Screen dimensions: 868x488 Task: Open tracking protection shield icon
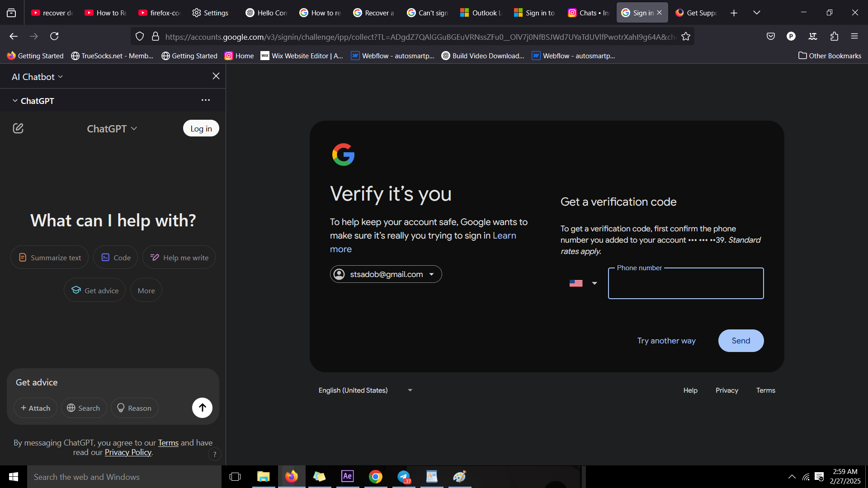coord(140,37)
